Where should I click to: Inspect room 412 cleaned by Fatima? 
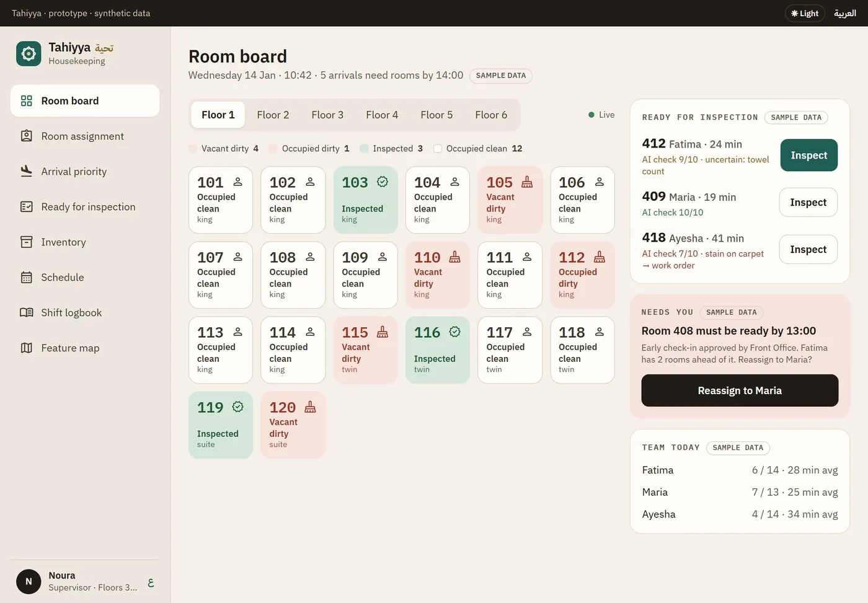click(808, 155)
